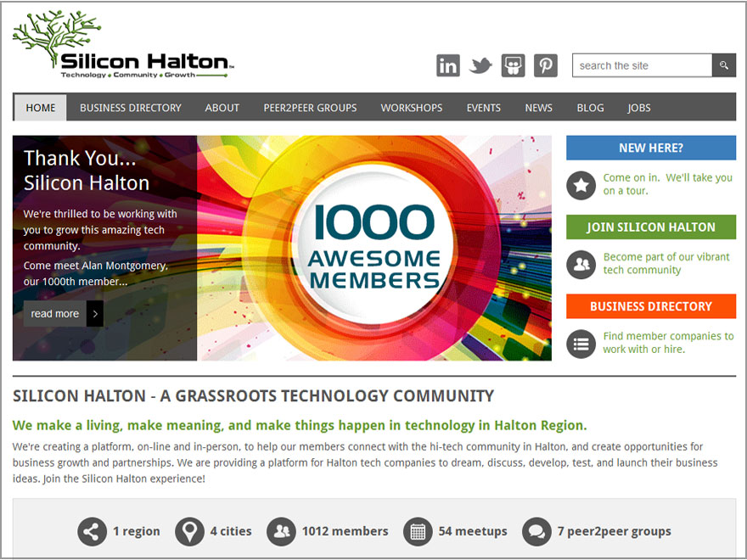Visit the Pinterest icon link
The width and height of the screenshot is (747, 560).
coord(545,65)
